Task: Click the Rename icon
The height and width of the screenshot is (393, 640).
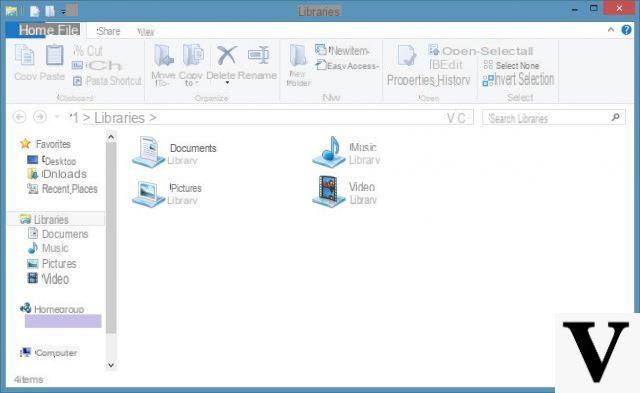Action: (258, 56)
